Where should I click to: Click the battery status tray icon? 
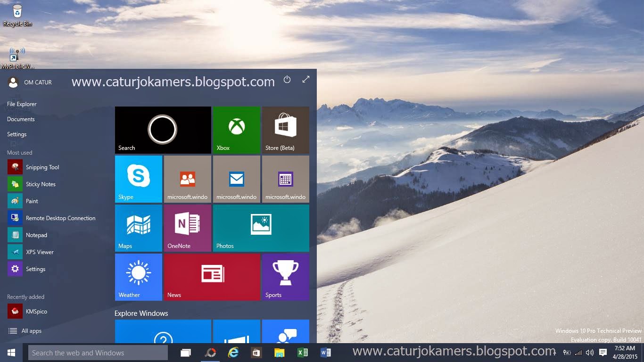[567, 353]
